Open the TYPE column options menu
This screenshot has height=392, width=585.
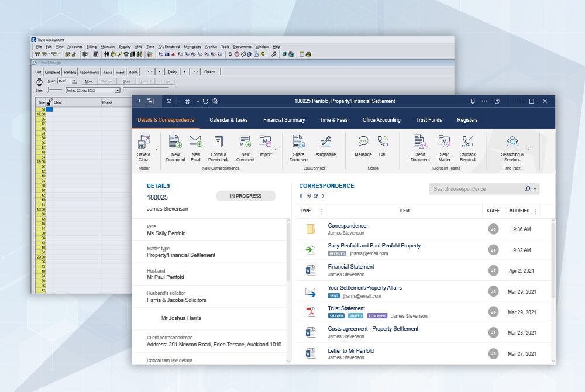tap(322, 211)
